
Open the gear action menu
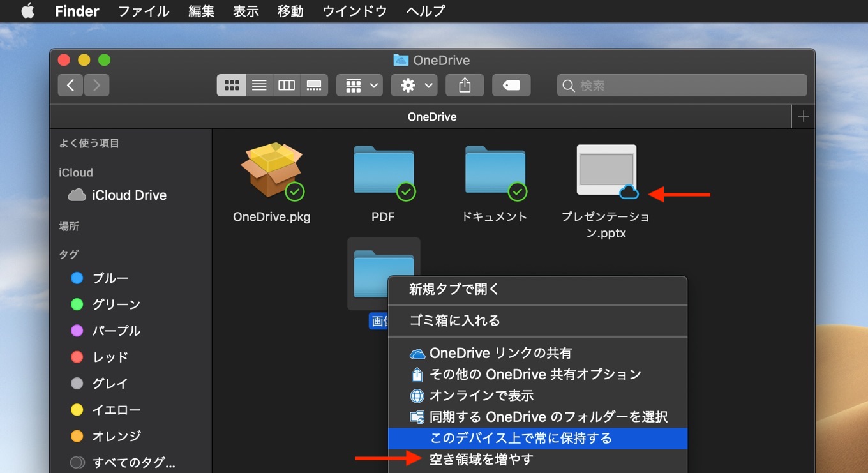pyautogui.click(x=414, y=85)
